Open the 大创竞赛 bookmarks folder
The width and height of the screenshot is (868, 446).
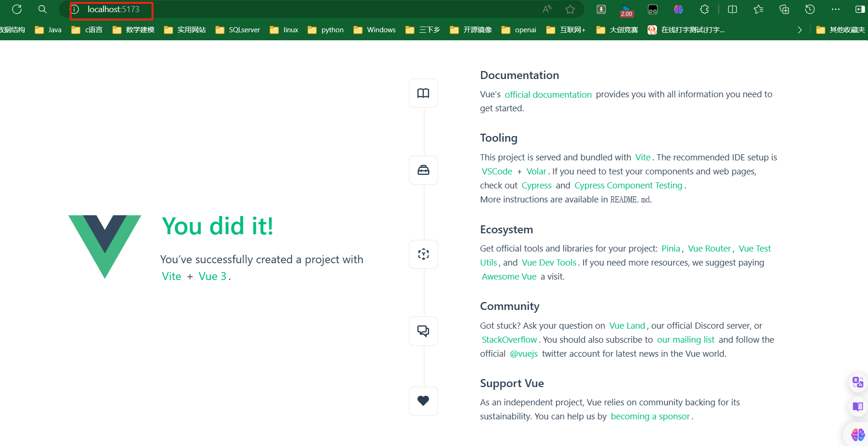click(x=617, y=30)
